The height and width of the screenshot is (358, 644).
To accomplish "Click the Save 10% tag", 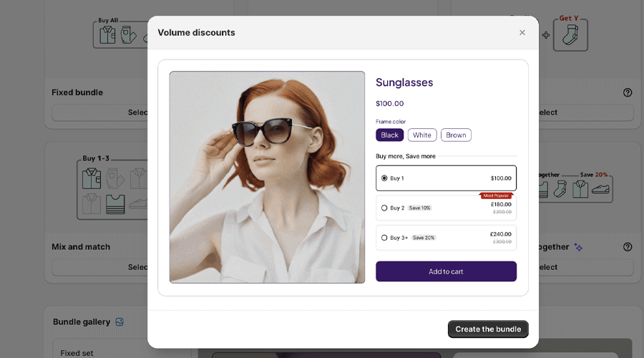I will pos(419,208).
